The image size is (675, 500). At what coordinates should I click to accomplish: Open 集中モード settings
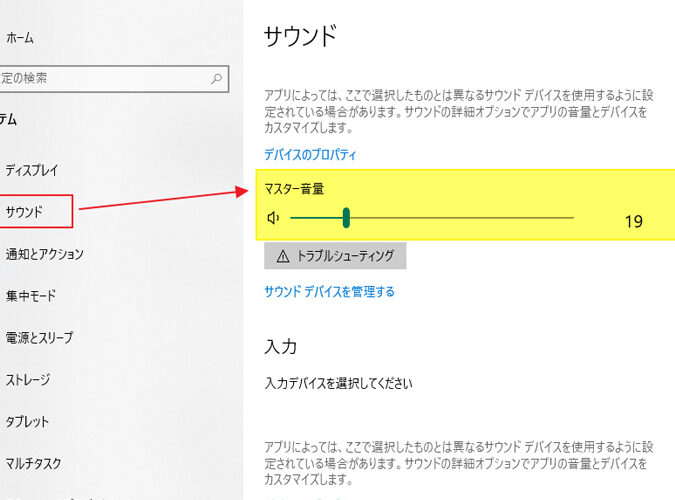tap(30, 296)
